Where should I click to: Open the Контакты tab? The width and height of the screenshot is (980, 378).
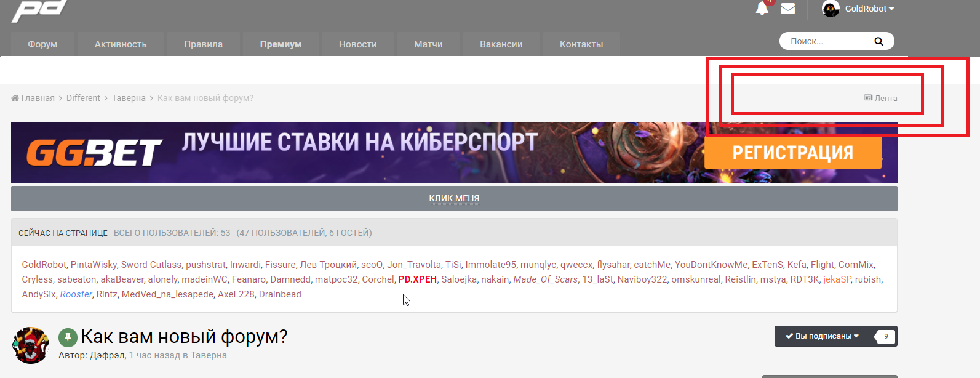point(581,44)
